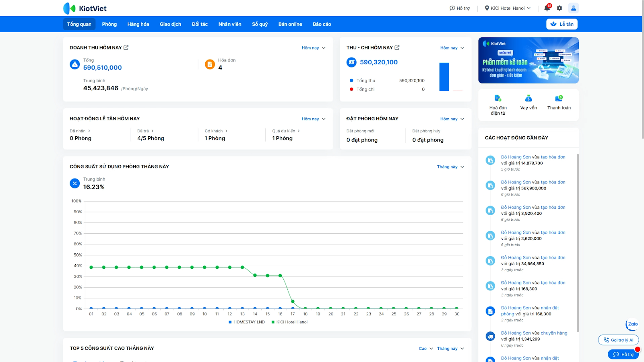Open external link beside Thu - Chi hôm nay
This screenshot has width=644, height=362.
click(x=397, y=47)
